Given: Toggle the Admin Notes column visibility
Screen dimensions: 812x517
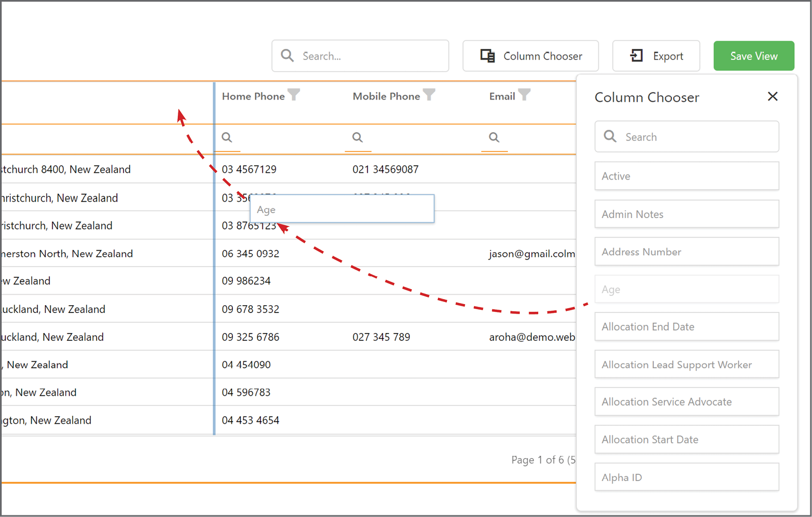Looking at the screenshot, I should click(687, 214).
